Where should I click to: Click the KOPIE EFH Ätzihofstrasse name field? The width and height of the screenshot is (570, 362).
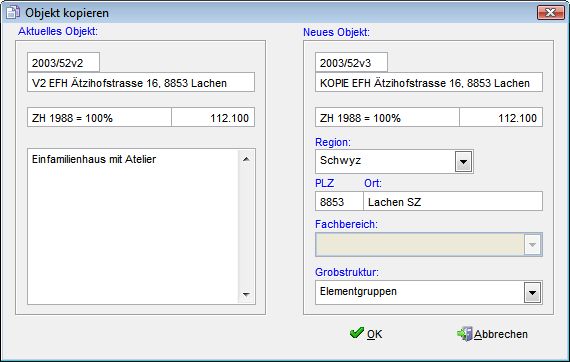tap(429, 83)
